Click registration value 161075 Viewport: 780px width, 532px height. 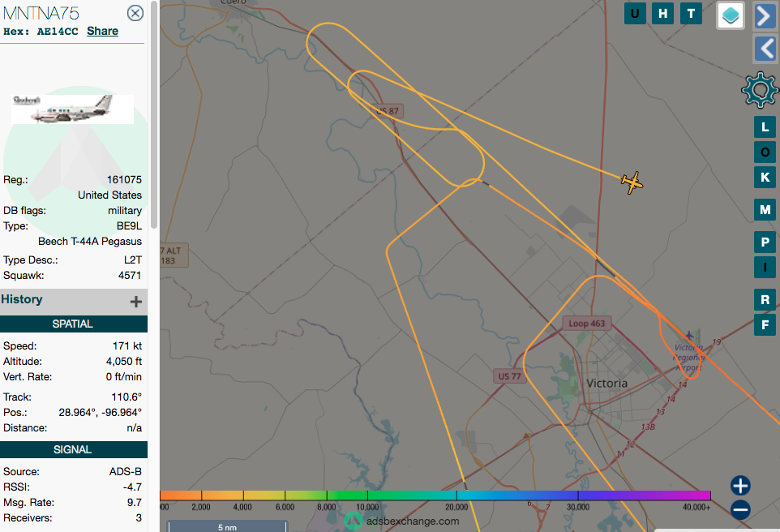coord(124,180)
